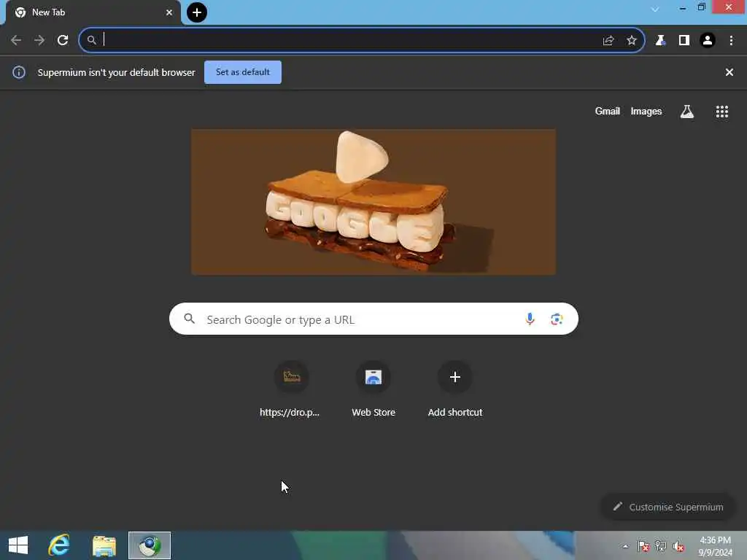This screenshot has height=560, width=747.
Task: Open tab search chevron in title bar
Action: [x=655, y=9]
